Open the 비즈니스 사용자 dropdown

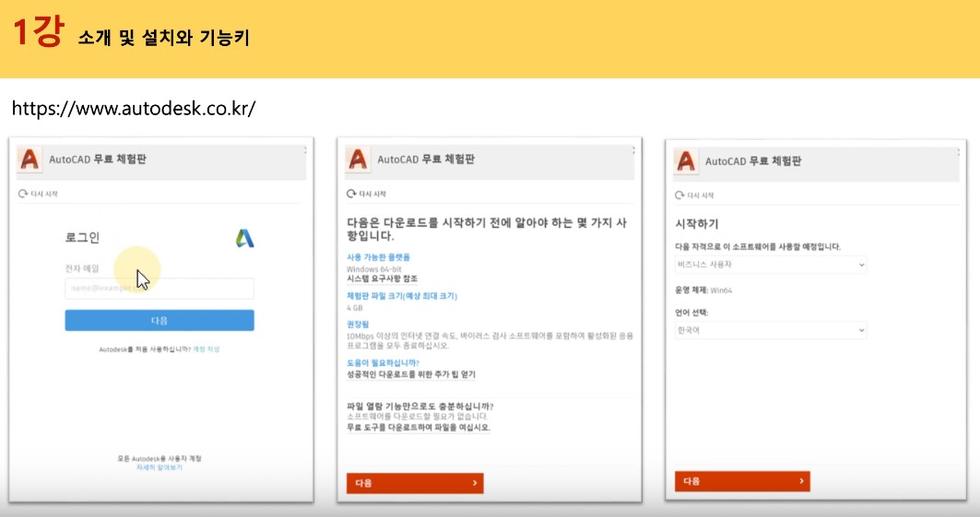coord(771,264)
